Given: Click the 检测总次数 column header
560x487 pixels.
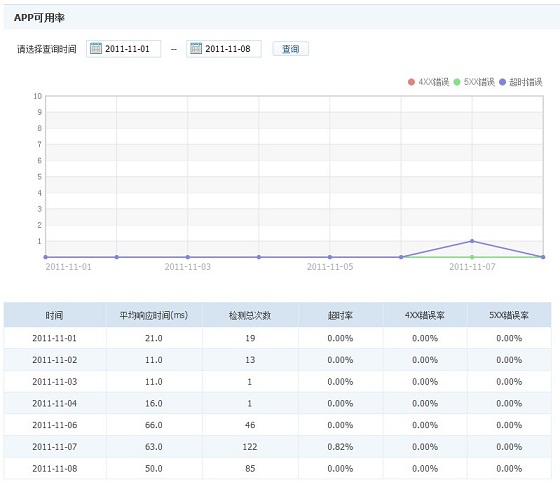Looking at the screenshot, I should point(250,315).
